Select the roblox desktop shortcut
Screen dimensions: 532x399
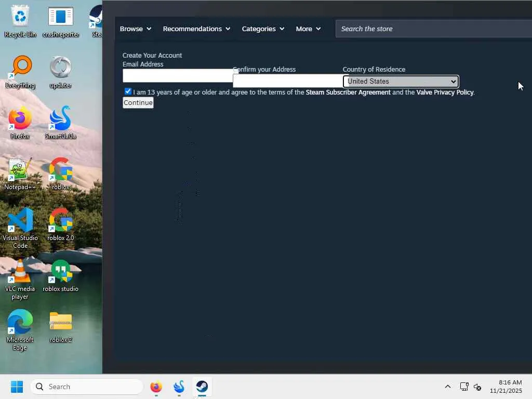[60, 174]
